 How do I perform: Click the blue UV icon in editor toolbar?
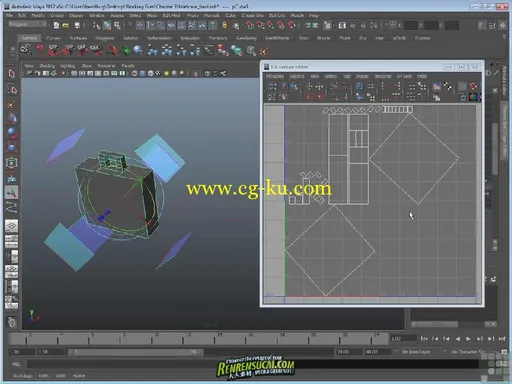[x=359, y=87]
